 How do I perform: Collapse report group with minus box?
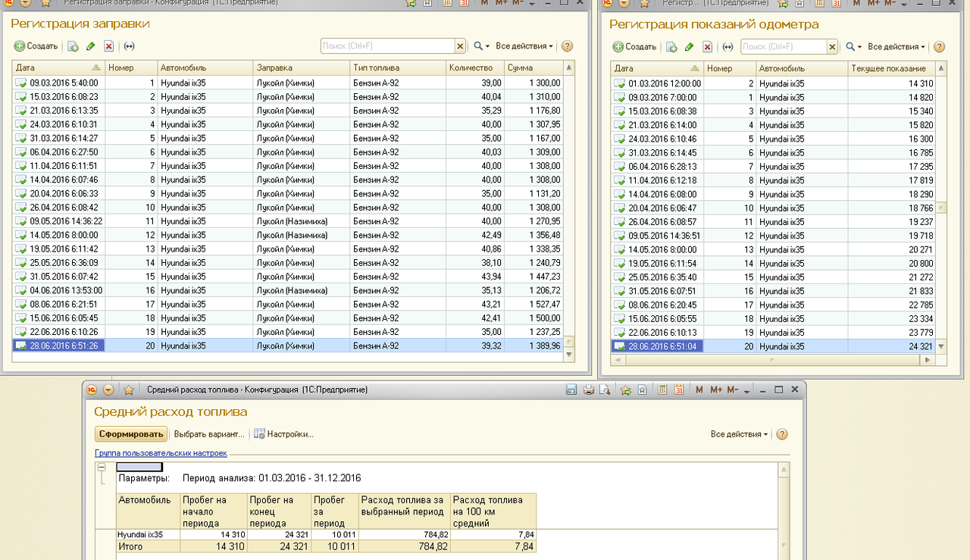tap(102, 467)
